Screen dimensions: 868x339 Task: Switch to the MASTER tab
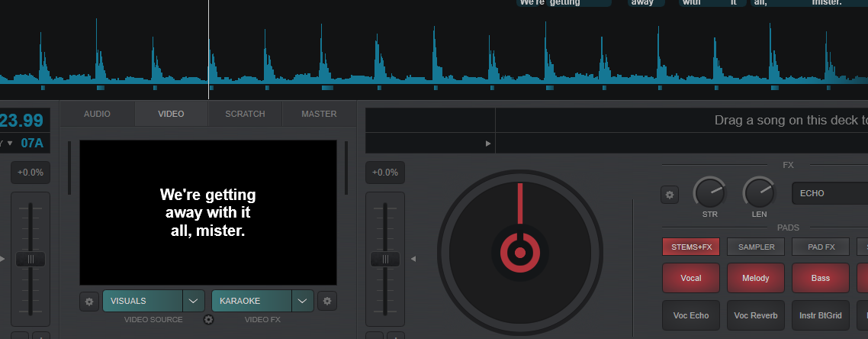(x=319, y=114)
